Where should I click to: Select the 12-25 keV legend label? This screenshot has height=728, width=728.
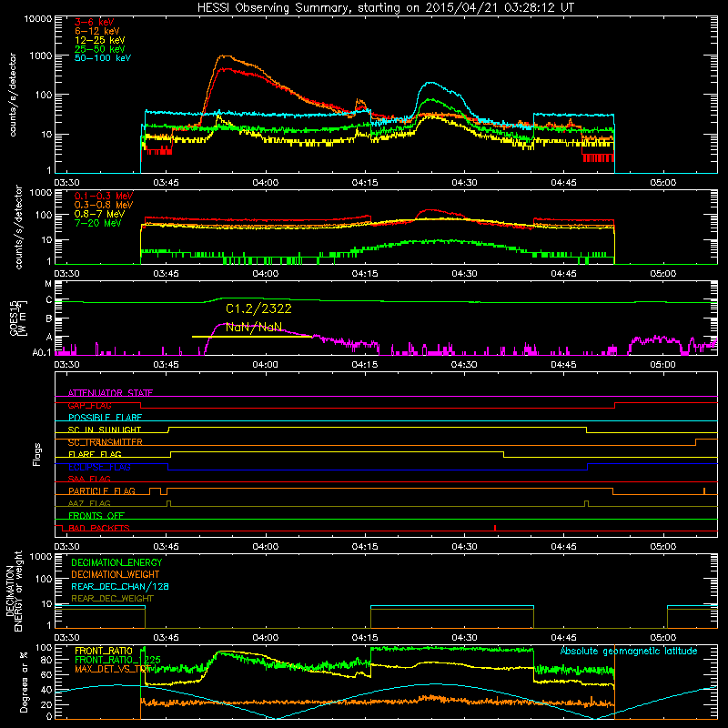100,40
